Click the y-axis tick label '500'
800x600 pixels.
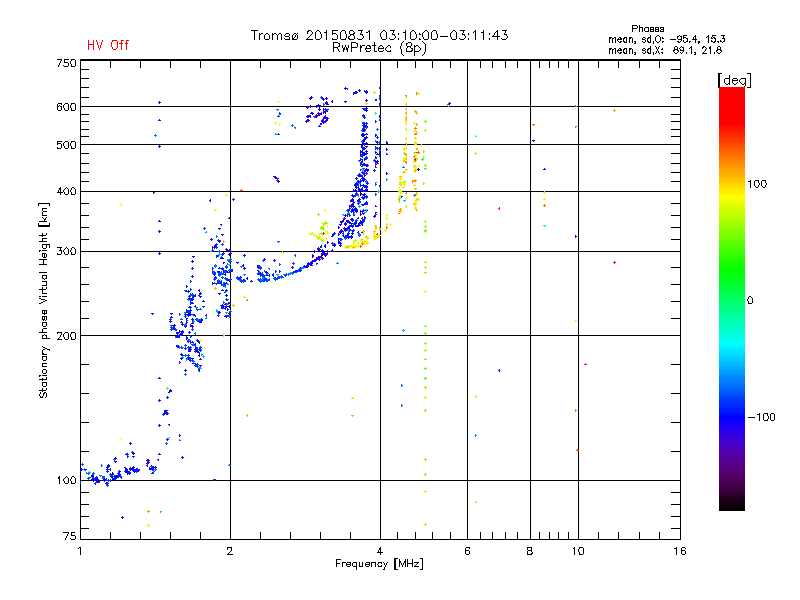(66, 145)
